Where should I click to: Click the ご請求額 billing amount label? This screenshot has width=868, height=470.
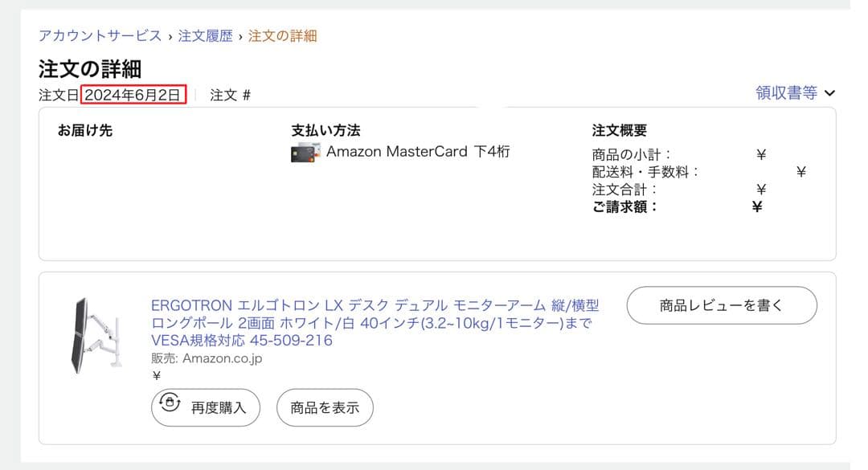coord(624,206)
